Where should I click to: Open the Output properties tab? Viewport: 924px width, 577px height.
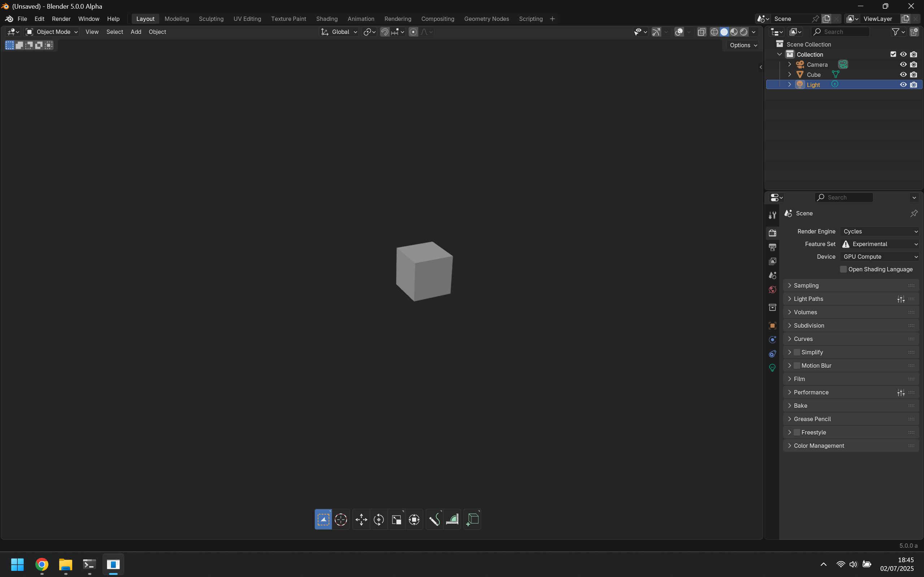[x=772, y=247]
